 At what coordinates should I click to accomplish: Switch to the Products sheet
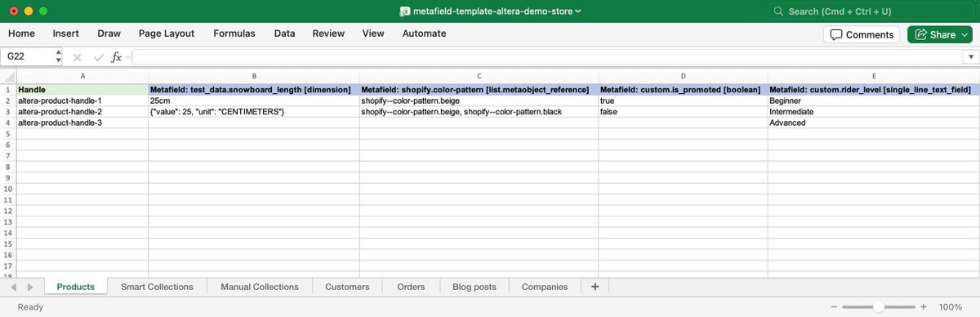point(75,287)
